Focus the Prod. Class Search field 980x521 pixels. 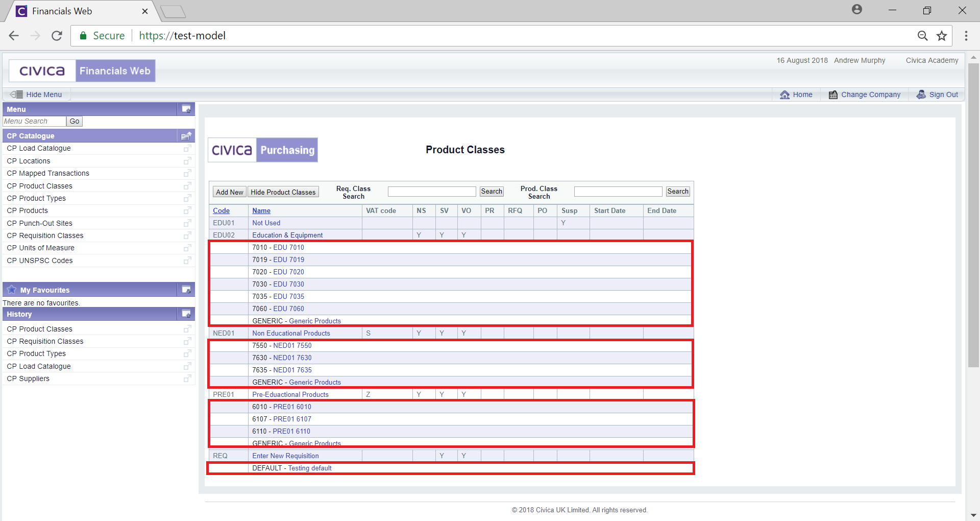[x=618, y=192]
